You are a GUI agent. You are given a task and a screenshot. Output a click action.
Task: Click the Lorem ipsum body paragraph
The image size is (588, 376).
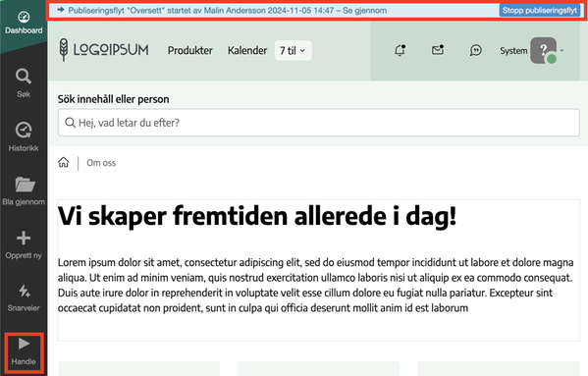click(315, 286)
